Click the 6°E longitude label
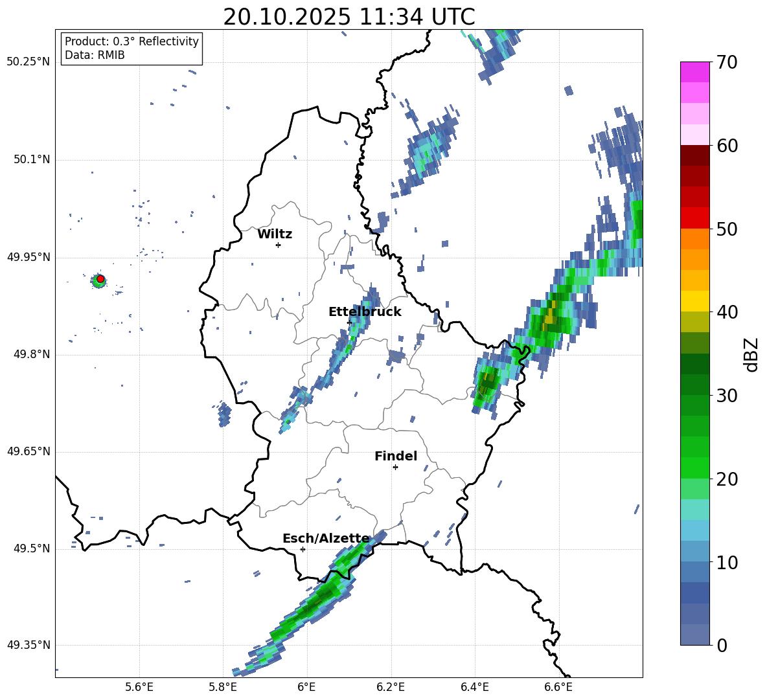The width and height of the screenshot is (767, 700). pyautogui.click(x=306, y=687)
